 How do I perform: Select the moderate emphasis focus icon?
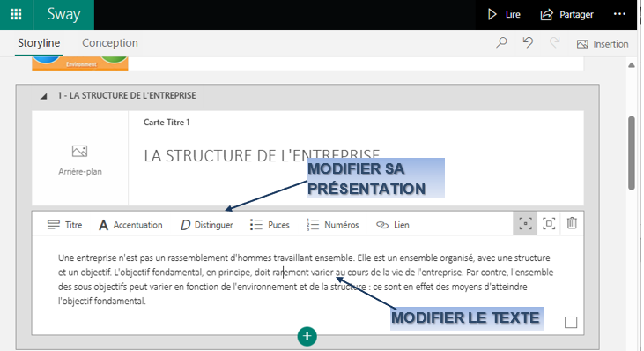(x=549, y=224)
